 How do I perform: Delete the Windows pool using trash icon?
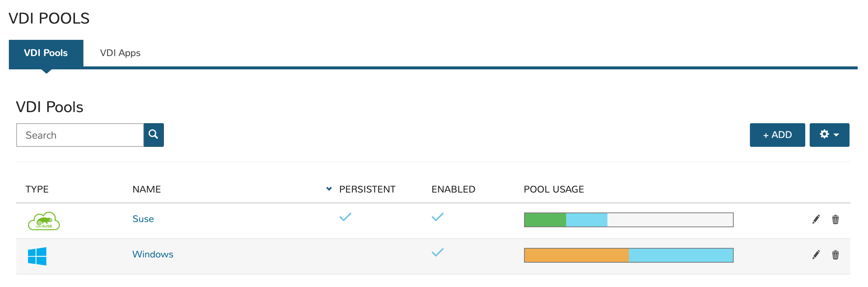(x=836, y=255)
